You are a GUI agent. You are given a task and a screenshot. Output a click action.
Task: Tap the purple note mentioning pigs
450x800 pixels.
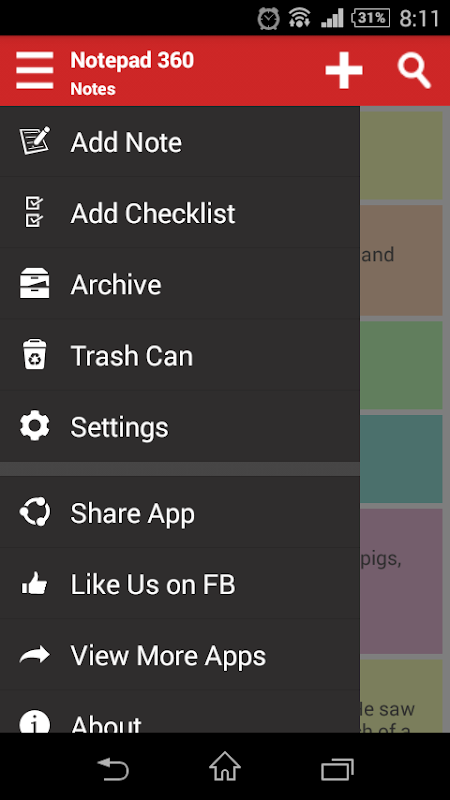coord(401,581)
